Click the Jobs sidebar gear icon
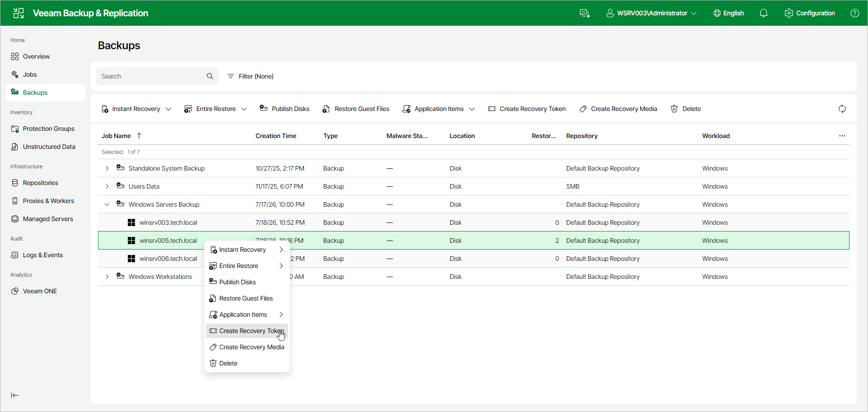The image size is (868, 412). pyautogui.click(x=15, y=74)
